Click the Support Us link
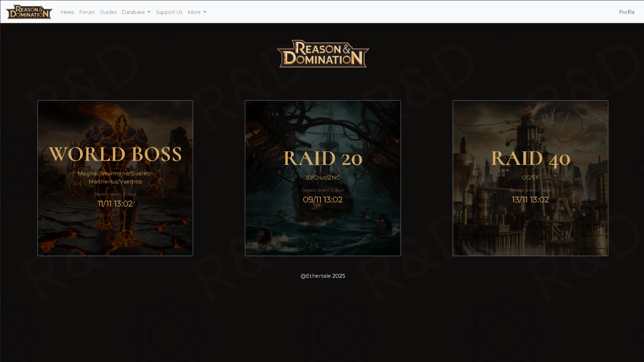 (x=169, y=12)
